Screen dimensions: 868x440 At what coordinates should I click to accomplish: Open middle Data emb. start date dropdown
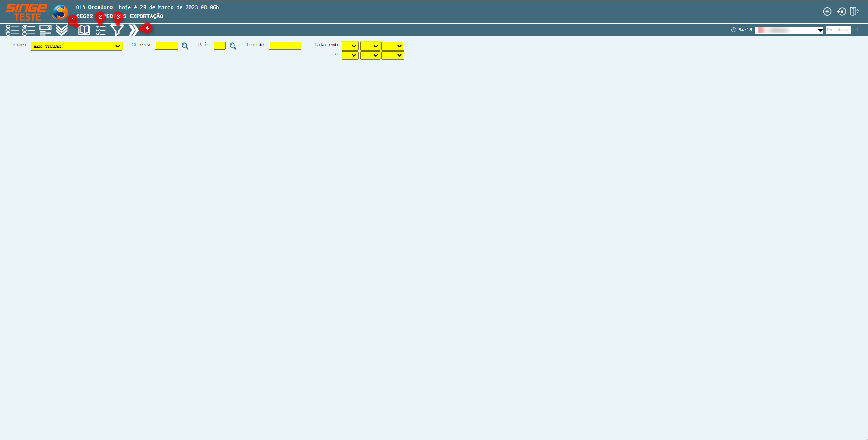click(x=370, y=46)
